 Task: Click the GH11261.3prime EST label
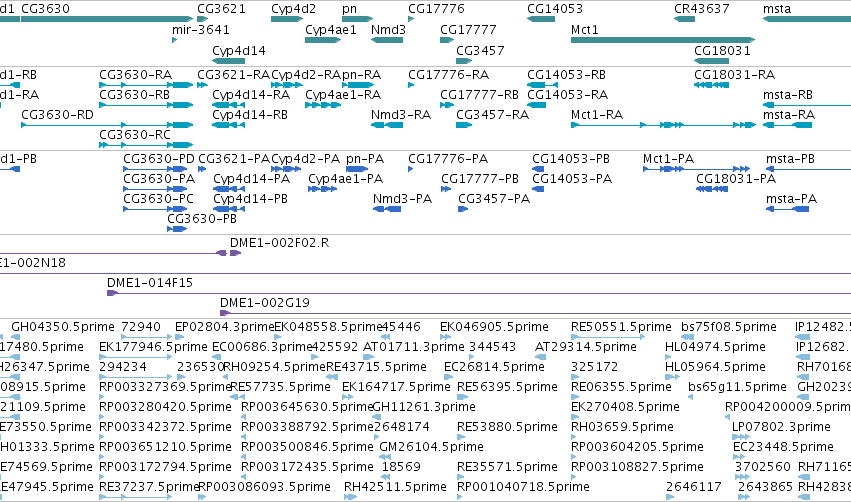point(424,406)
